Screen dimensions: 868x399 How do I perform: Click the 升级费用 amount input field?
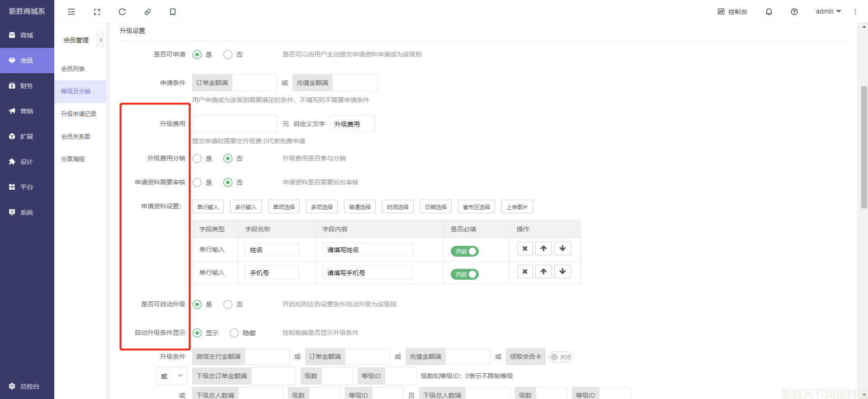coord(235,124)
